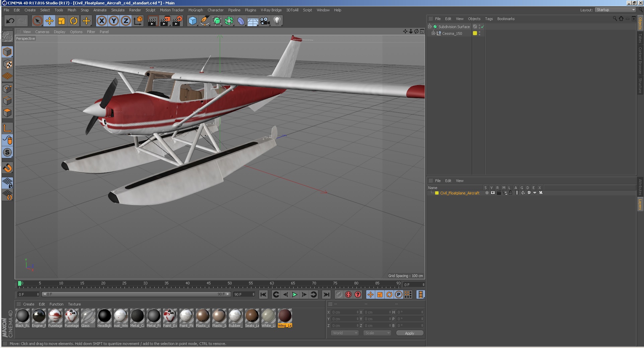Open the Scale mode dropdown

(377, 333)
